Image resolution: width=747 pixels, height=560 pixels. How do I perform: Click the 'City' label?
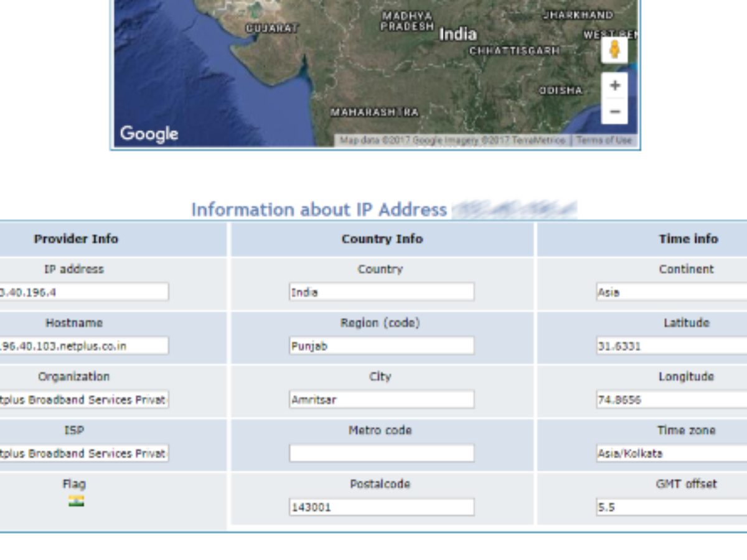[380, 376]
